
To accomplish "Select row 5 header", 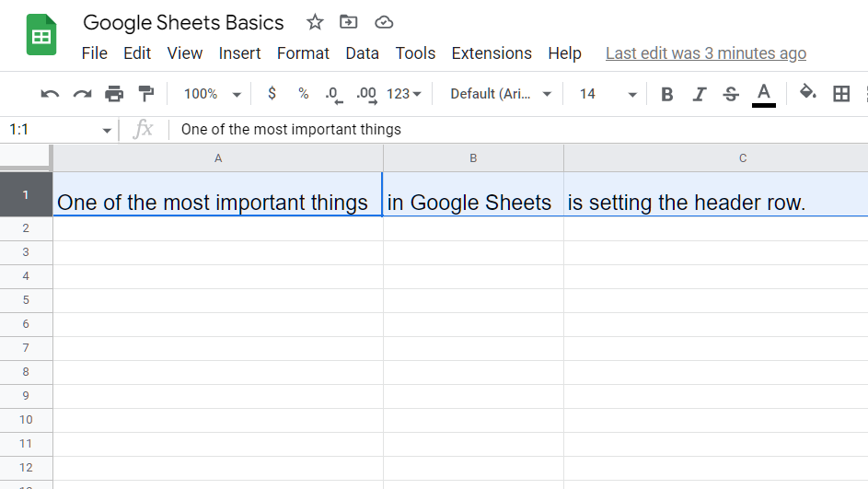I will click(x=26, y=300).
